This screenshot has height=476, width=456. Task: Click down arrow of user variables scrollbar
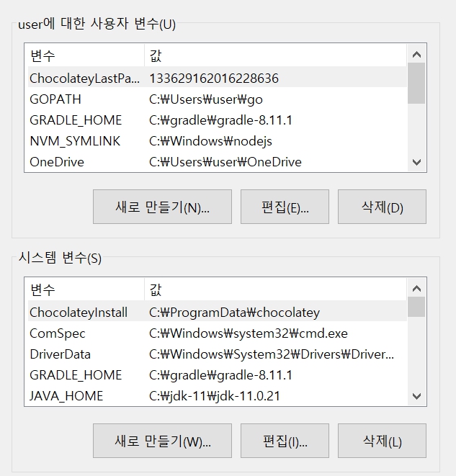coord(416,162)
